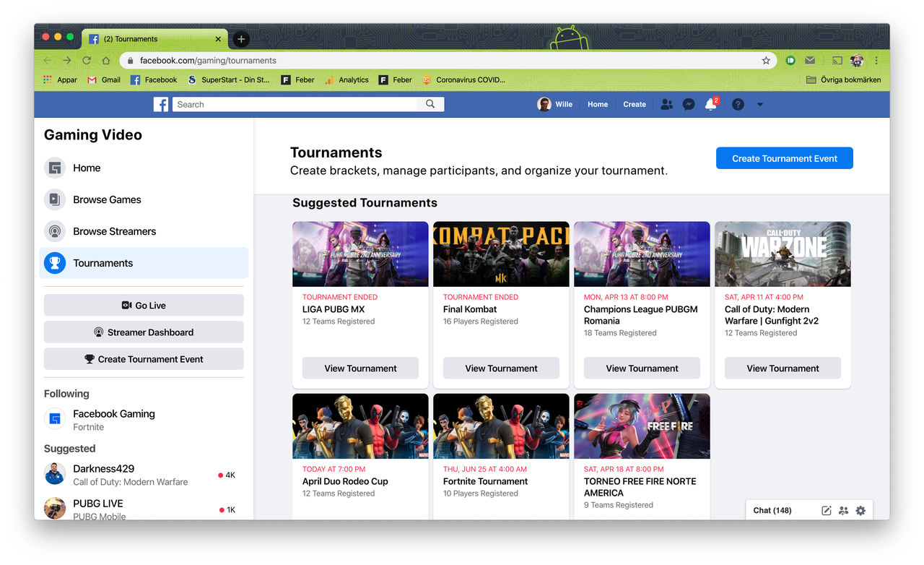Select Tournaments in sidebar
This screenshot has height=565, width=924.
pyautogui.click(x=144, y=263)
